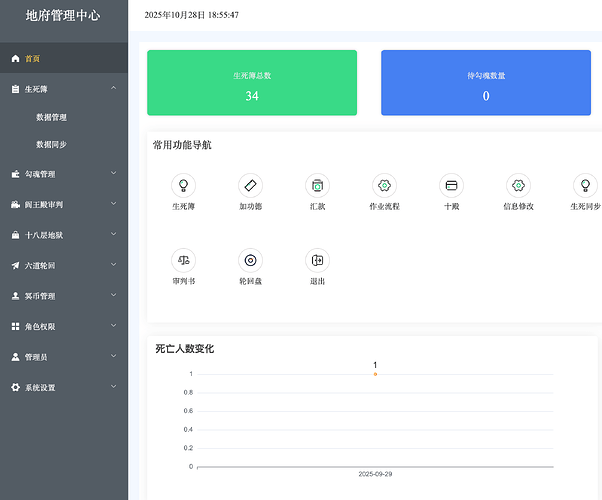The image size is (602, 500).
Task: Click the 勾魂管理 sidebar icon
Action: [x=15, y=174]
